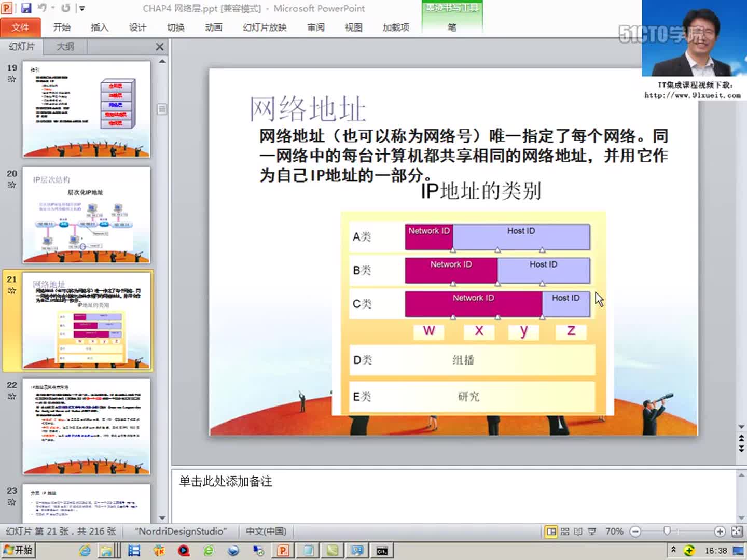
Task: Open Internet Explorer from taskbar
Action: click(x=85, y=551)
